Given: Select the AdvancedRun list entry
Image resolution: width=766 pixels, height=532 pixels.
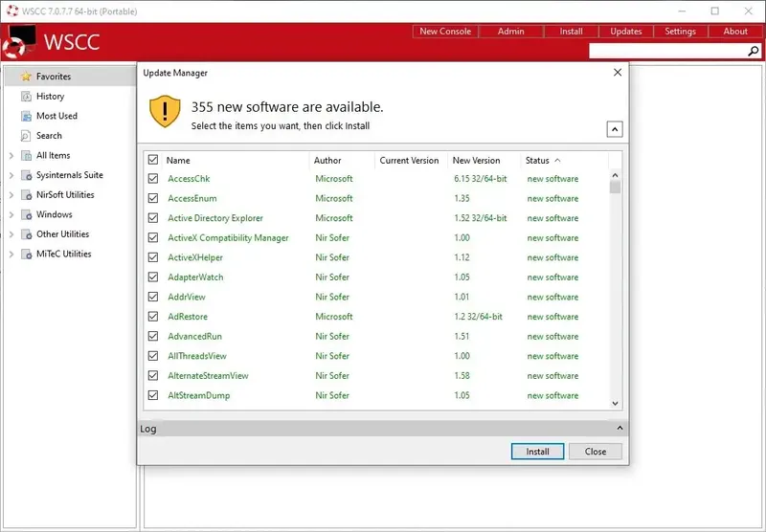Looking at the screenshot, I should point(377,336).
